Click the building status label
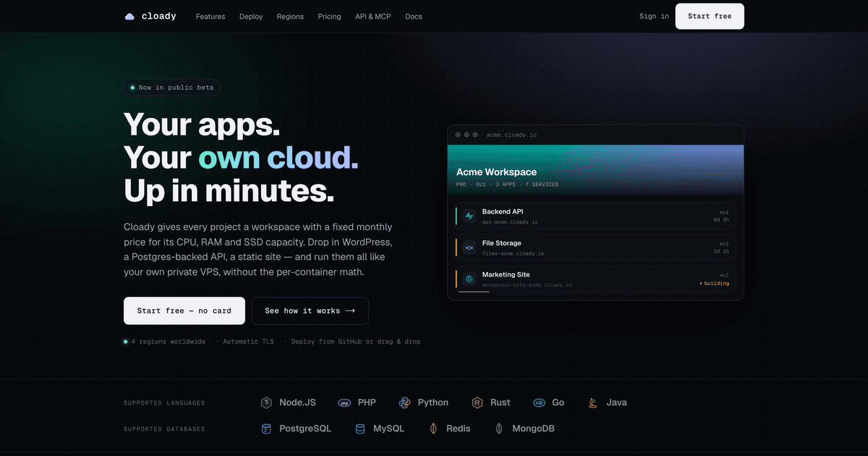The height and width of the screenshot is (456, 868). tap(714, 283)
